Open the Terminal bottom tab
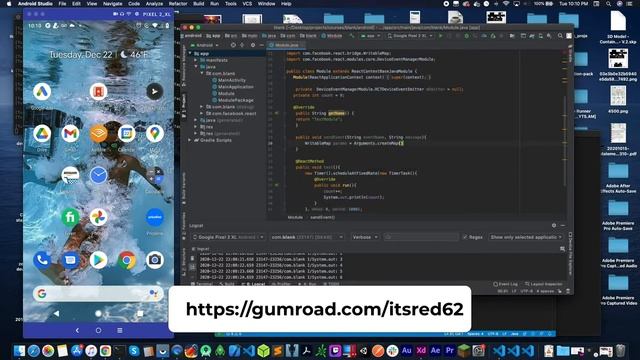This screenshot has height=360, width=640. point(202,284)
